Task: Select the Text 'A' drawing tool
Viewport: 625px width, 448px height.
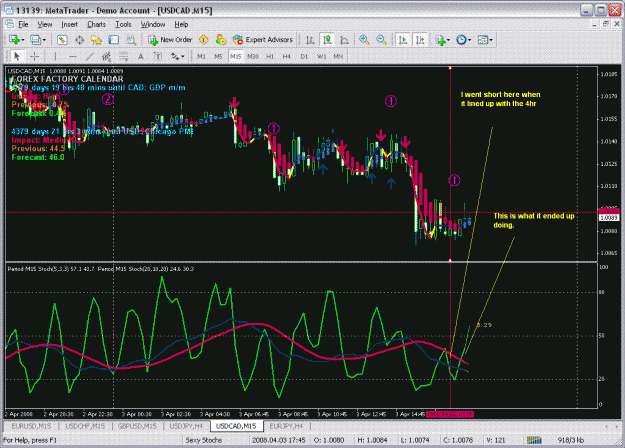Action: [141, 56]
